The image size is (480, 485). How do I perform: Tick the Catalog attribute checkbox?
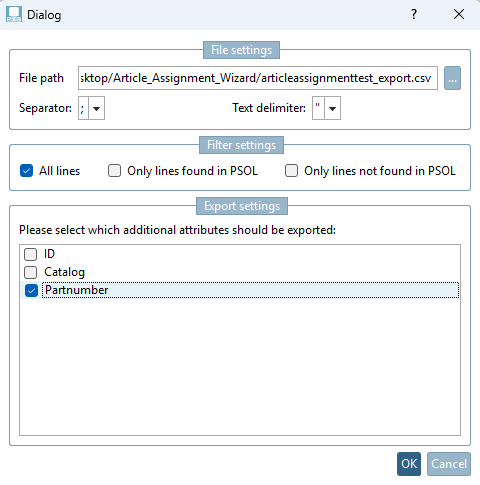[31, 272]
